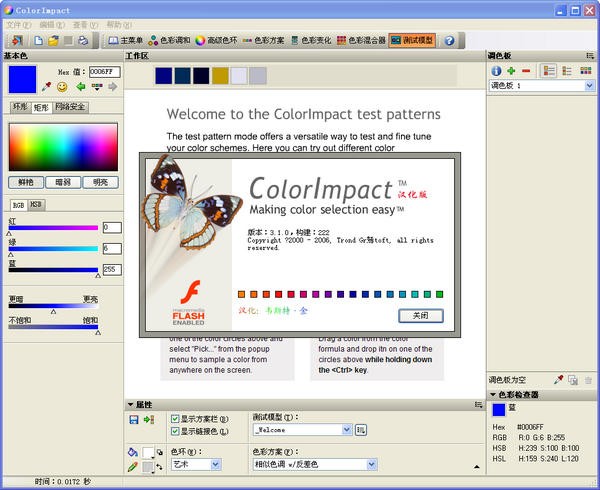
Task: Open color history icon between the arrows
Action: (97, 87)
